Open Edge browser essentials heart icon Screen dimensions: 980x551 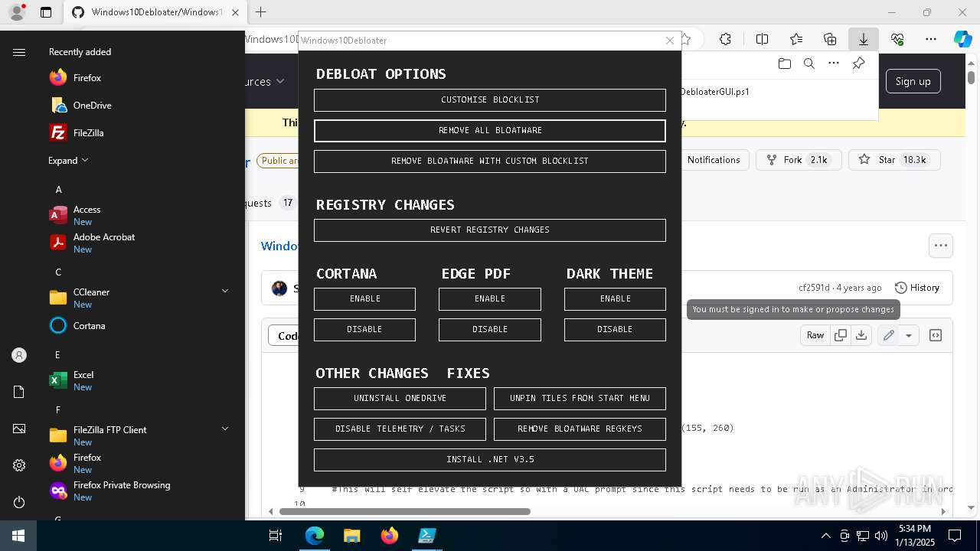click(897, 39)
